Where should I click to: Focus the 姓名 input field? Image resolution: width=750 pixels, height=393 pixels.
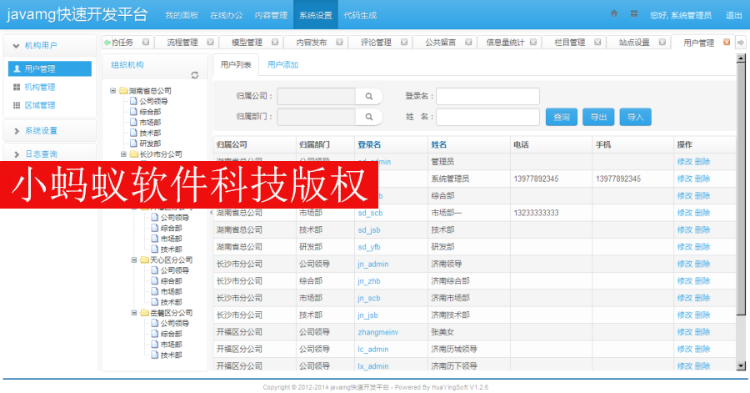coord(488,117)
